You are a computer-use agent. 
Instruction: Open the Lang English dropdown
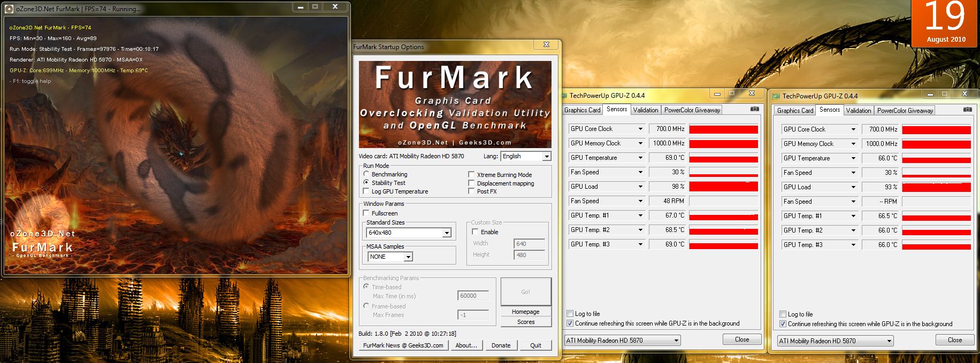coord(546,157)
